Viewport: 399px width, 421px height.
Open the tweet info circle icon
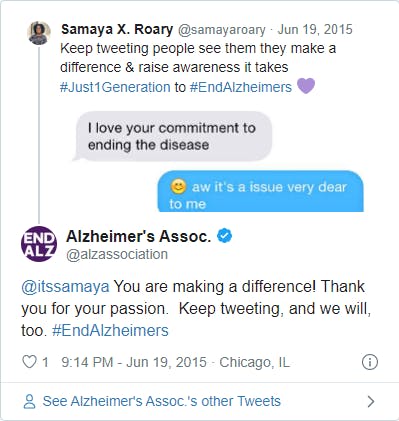click(370, 362)
